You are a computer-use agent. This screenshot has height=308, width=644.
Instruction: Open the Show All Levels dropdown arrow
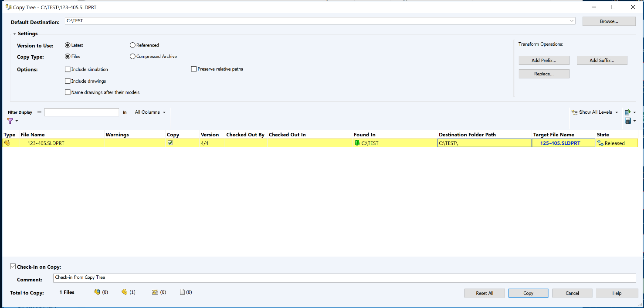[x=617, y=112]
